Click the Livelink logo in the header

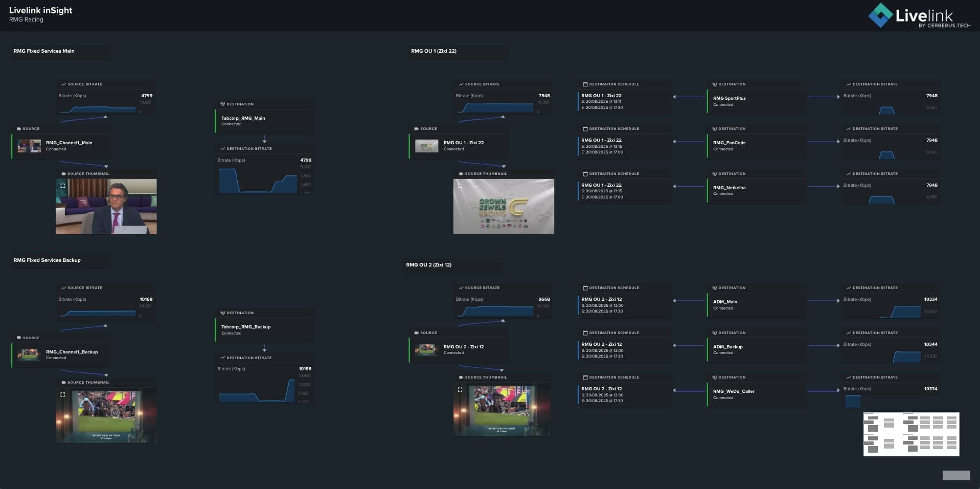pos(919,15)
